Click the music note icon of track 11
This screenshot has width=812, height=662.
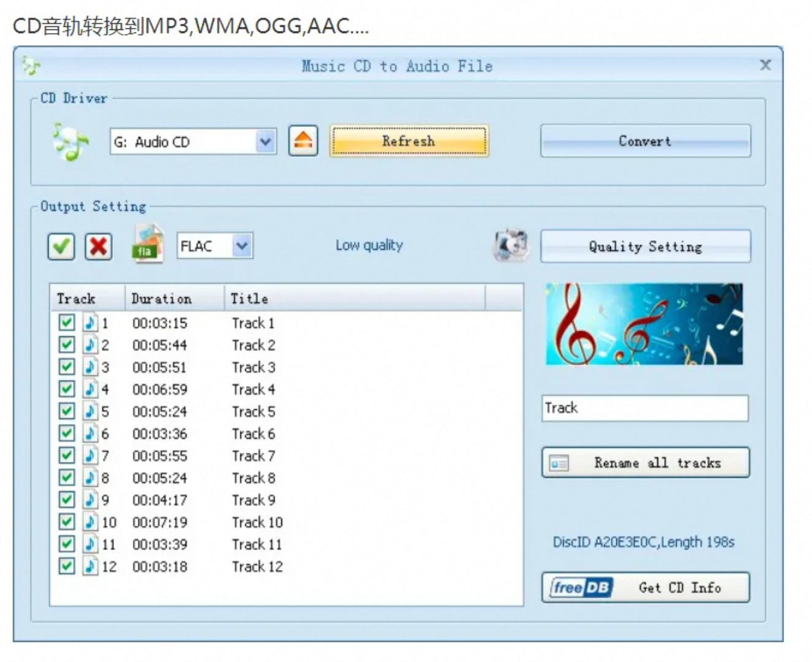[91, 544]
